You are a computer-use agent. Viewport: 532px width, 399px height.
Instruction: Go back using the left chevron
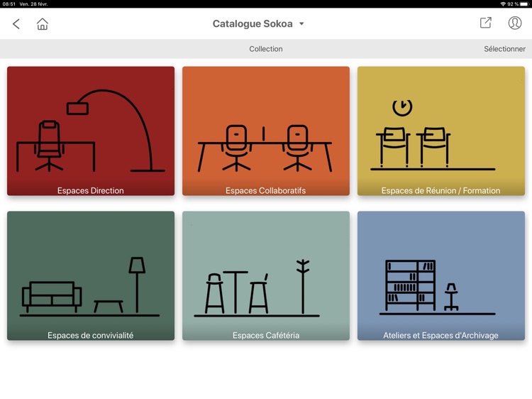click(16, 23)
